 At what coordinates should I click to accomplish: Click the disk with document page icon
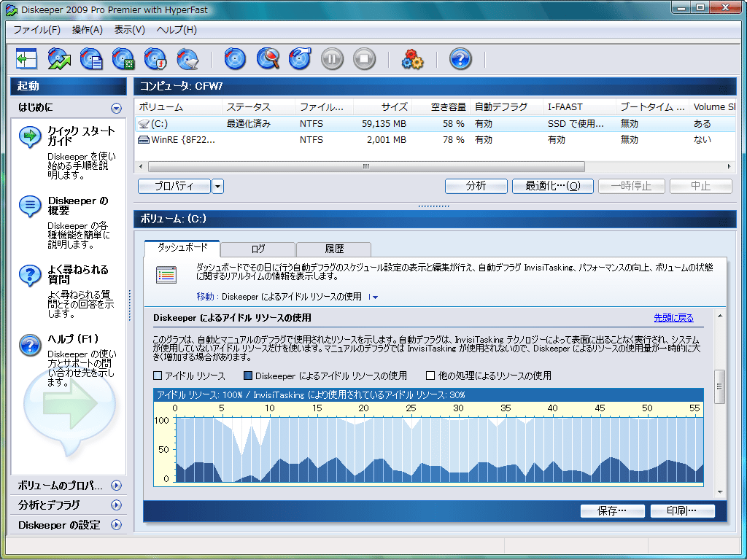tap(91, 59)
